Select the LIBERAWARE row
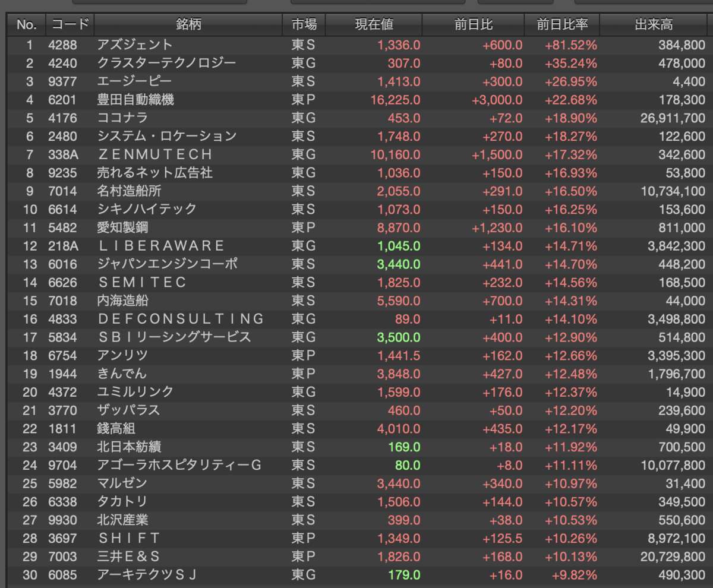The image size is (713, 588). [x=358, y=246]
